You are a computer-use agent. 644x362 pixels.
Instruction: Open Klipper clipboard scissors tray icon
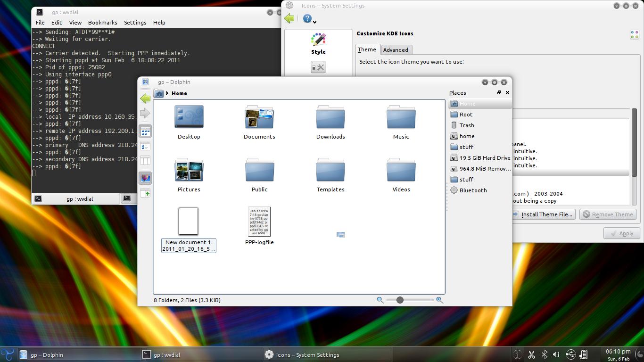531,355
